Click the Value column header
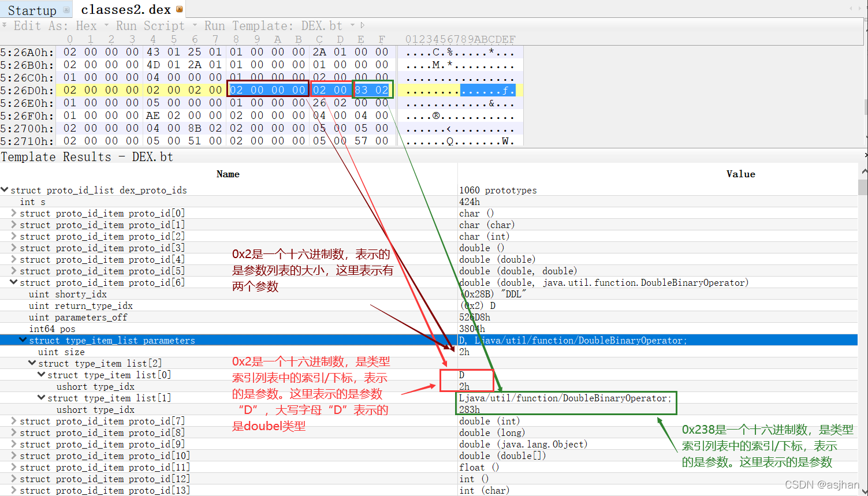868x496 pixels. click(x=741, y=174)
